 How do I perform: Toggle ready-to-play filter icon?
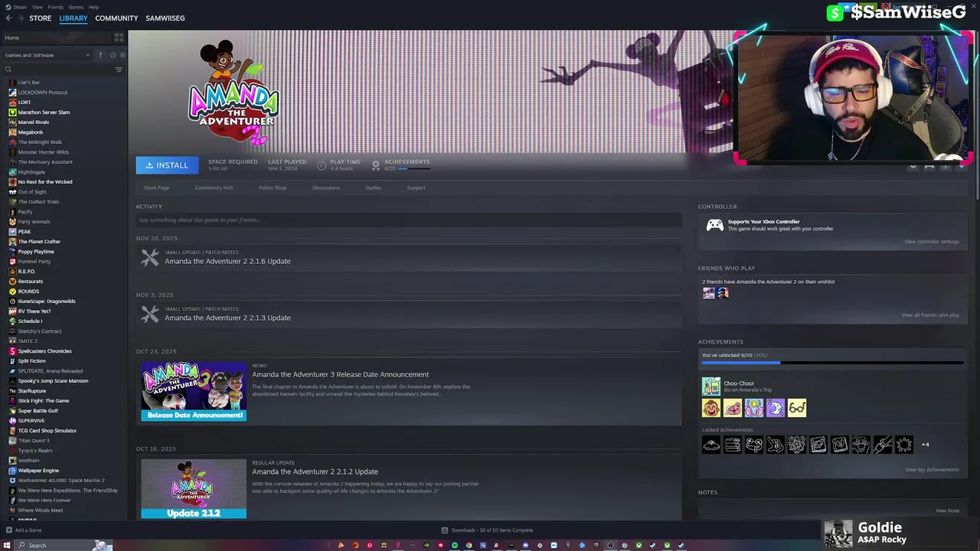coord(122,55)
